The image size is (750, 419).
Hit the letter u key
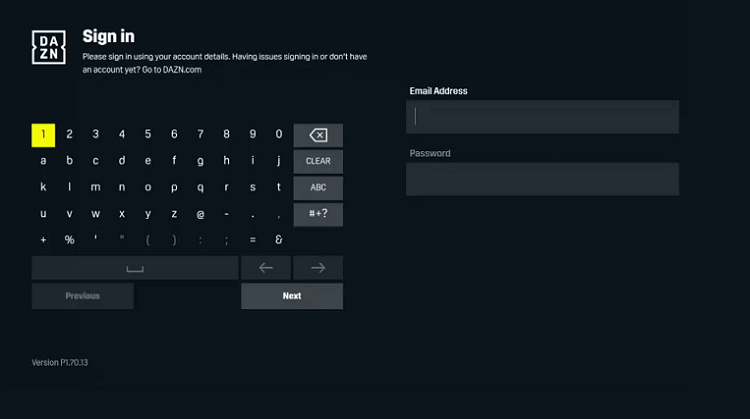(43, 214)
